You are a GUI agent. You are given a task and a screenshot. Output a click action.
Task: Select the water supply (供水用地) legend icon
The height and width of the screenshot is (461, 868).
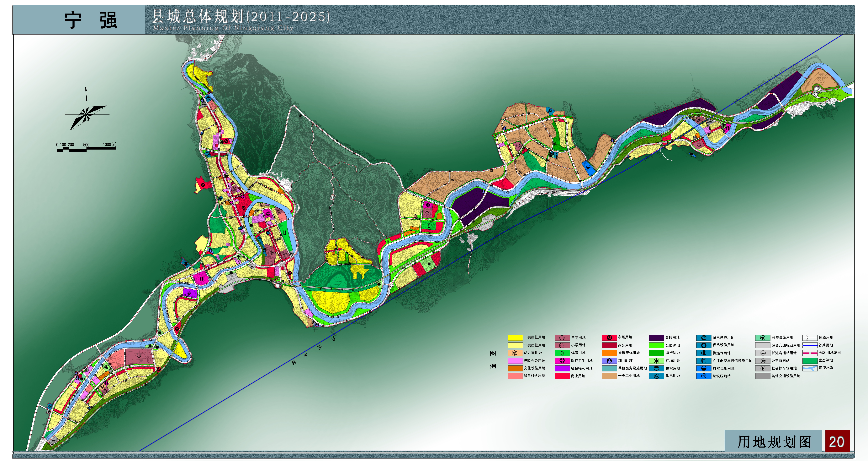(656, 368)
